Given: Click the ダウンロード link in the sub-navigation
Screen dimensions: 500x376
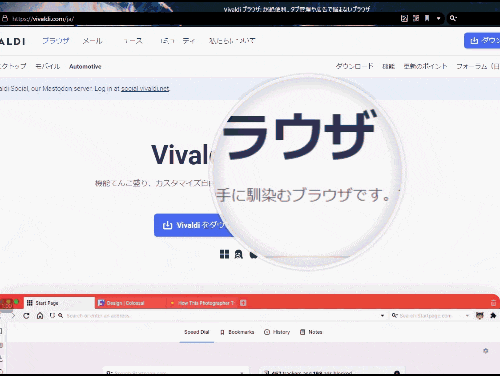Looking at the screenshot, I should click(x=354, y=66).
